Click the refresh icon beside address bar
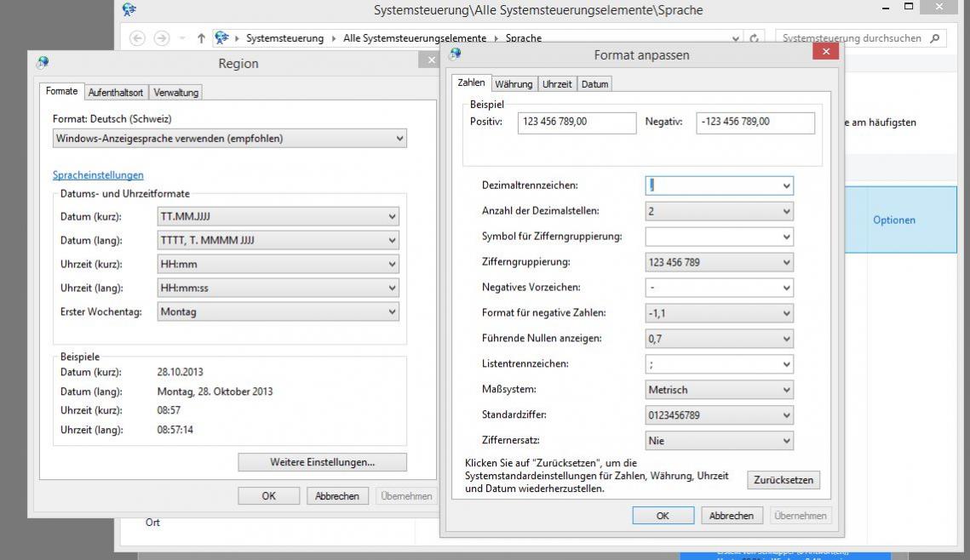Screen dimensions: 970x560 tap(755, 38)
